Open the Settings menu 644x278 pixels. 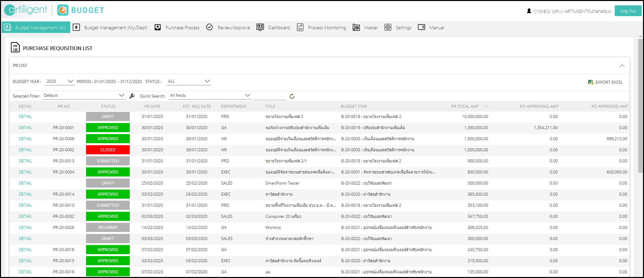click(404, 28)
